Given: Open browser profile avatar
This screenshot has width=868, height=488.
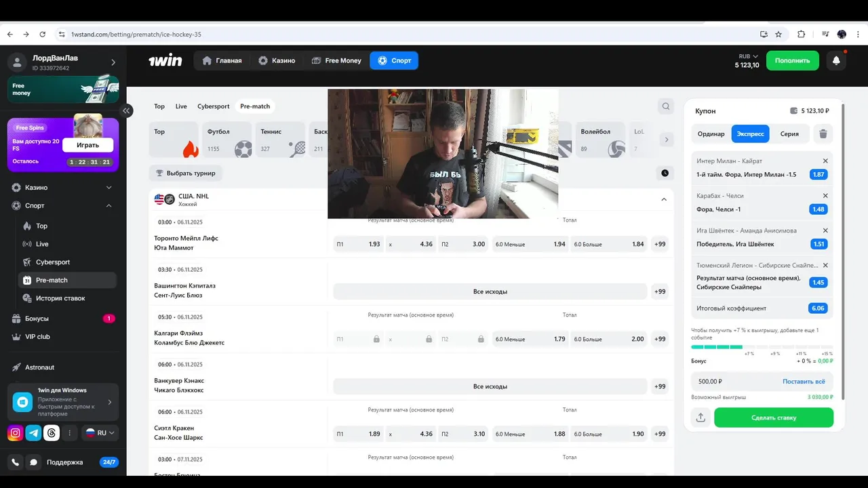Looking at the screenshot, I should coord(842,34).
